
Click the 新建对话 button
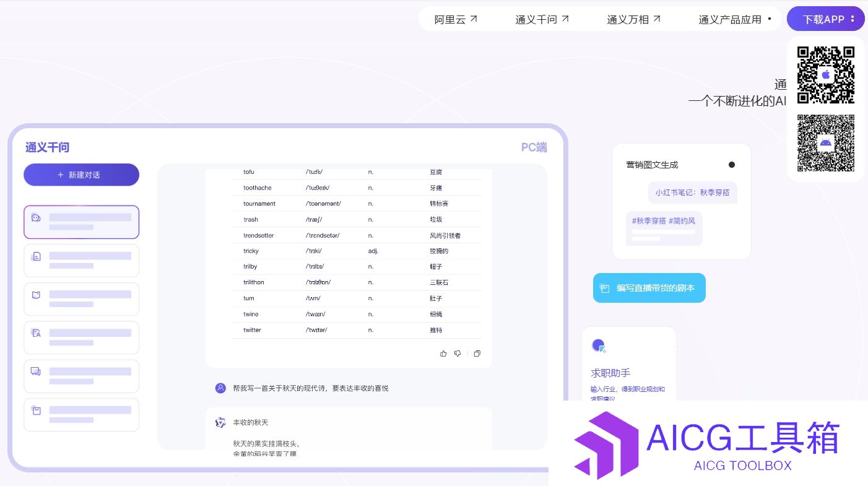tap(81, 175)
